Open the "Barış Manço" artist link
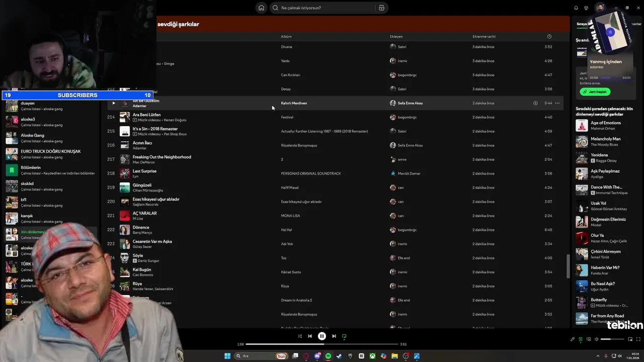Image resolution: width=644 pixels, height=362 pixels. pos(142,233)
